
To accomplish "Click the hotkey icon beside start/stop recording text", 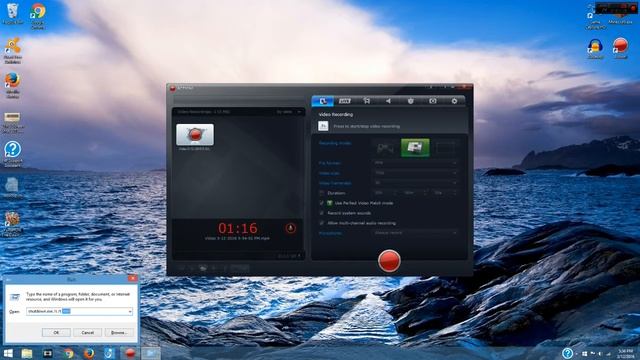I will 323,126.
